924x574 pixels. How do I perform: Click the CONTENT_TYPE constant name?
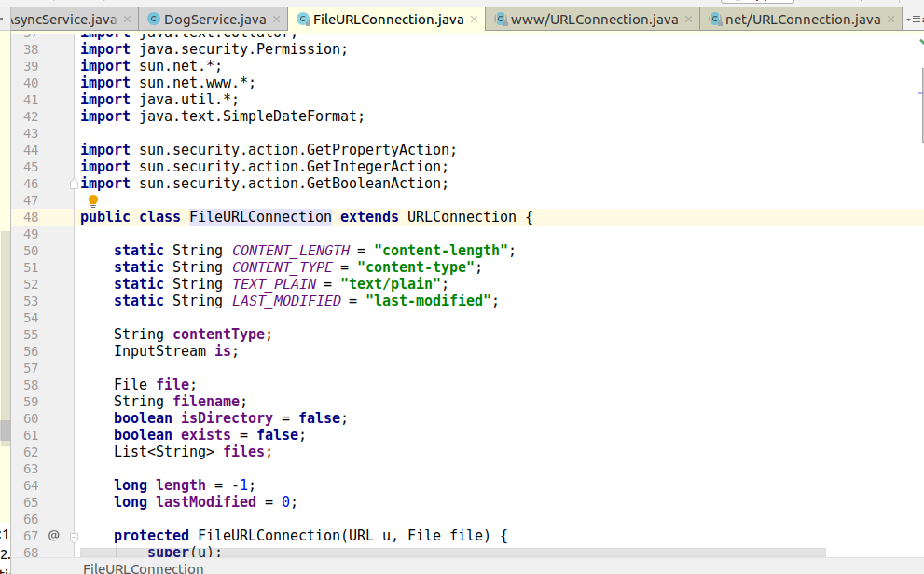(283, 267)
